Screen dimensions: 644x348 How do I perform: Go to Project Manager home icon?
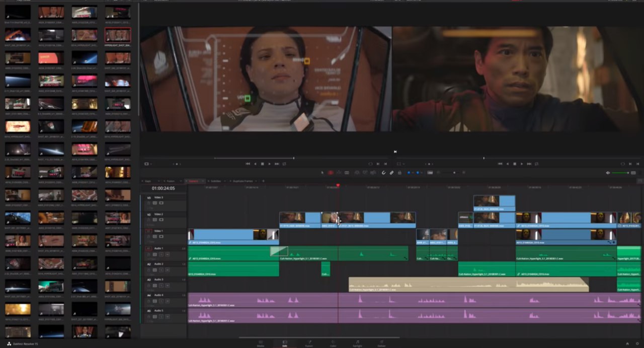coord(627,343)
